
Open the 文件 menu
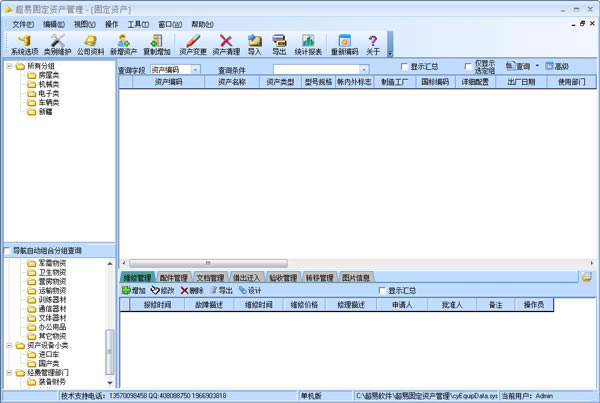click(23, 24)
